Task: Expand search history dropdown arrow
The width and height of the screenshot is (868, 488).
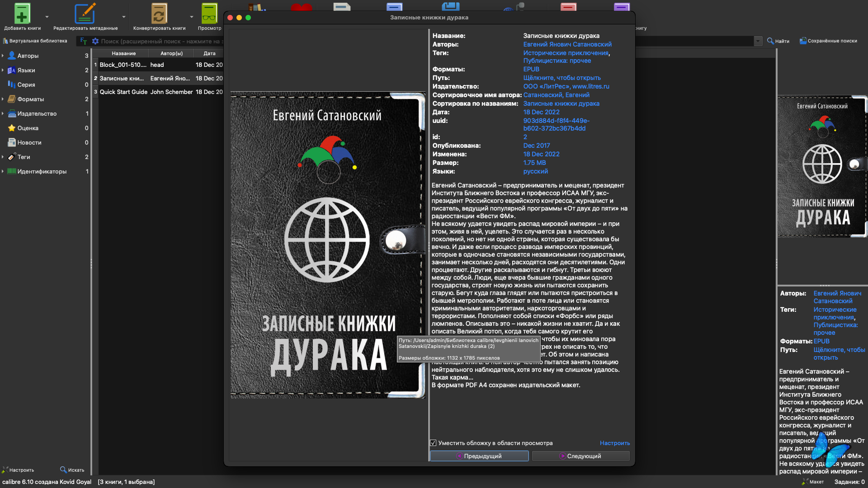Action: point(758,41)
